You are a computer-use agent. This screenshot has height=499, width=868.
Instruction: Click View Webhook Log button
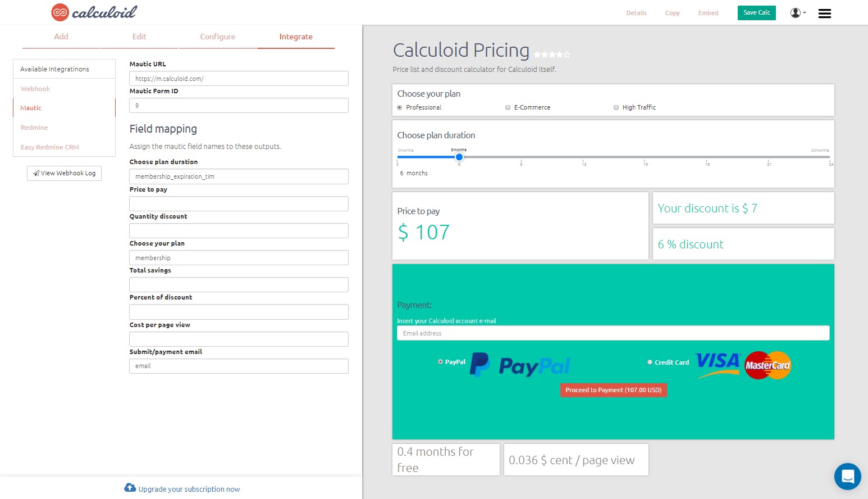(x=64, y=173)
